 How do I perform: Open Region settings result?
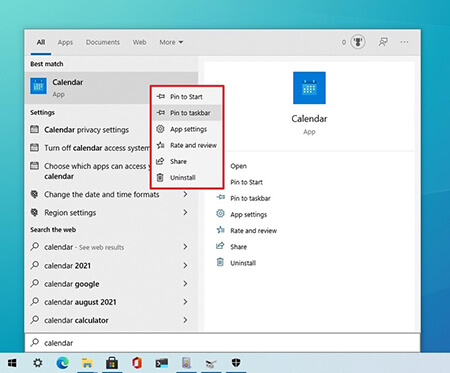70,213
